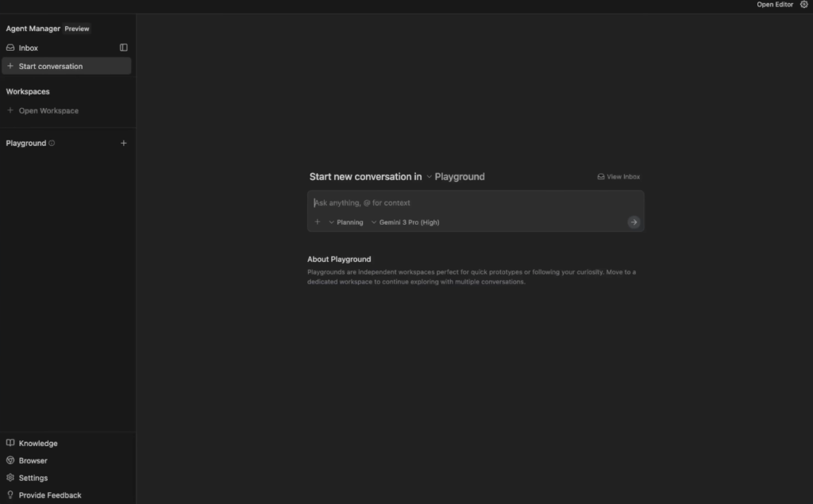The width and height of the screenshot is (813, 504).
Task: Click the Provide Feedback lightbulb icon
Action: (x=10, y=495)
